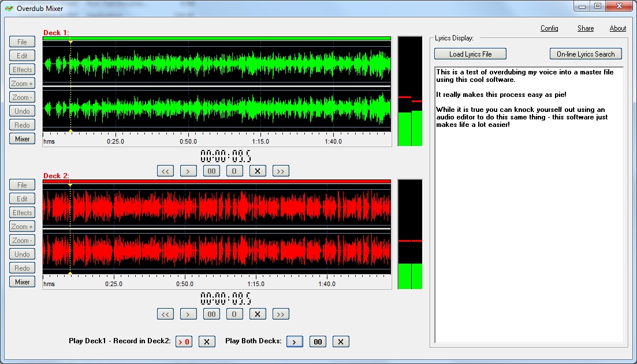This screenshot has height=364, width=637.
Task: Rewind Deck 1 with the << button
Action: click(x=165, y=171)
